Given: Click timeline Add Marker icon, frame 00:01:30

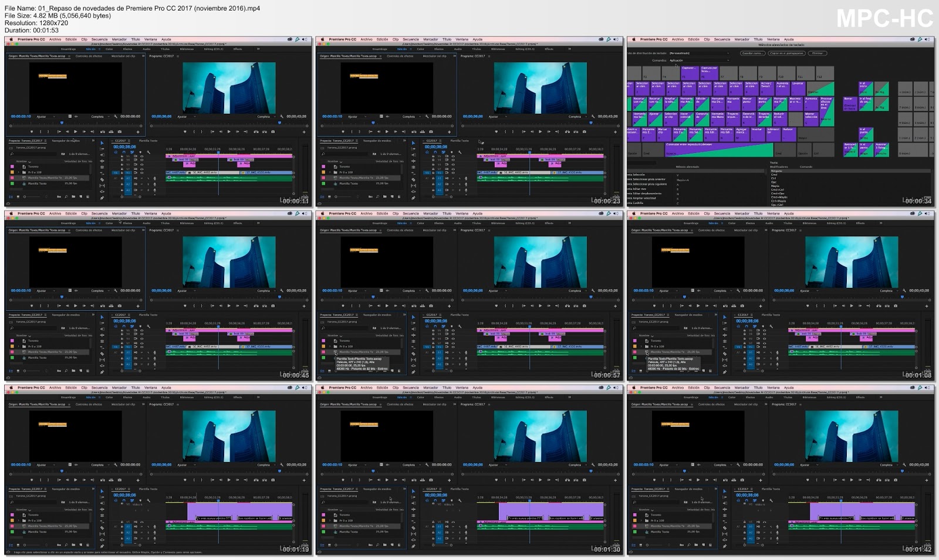Looking at the screenshot, I should tap(451, 500).
